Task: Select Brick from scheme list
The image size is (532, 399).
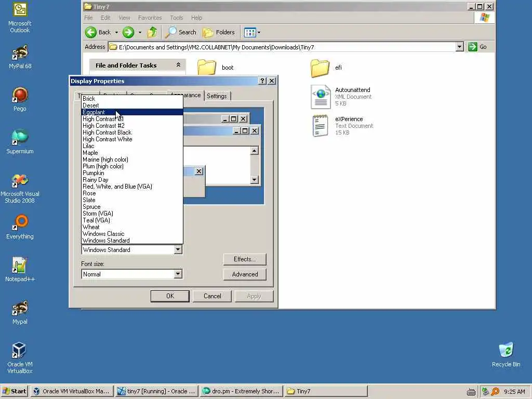Action: click(132, 99)
